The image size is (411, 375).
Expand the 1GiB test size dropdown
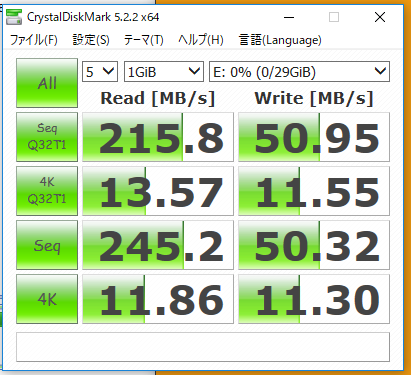pos(164,71)
